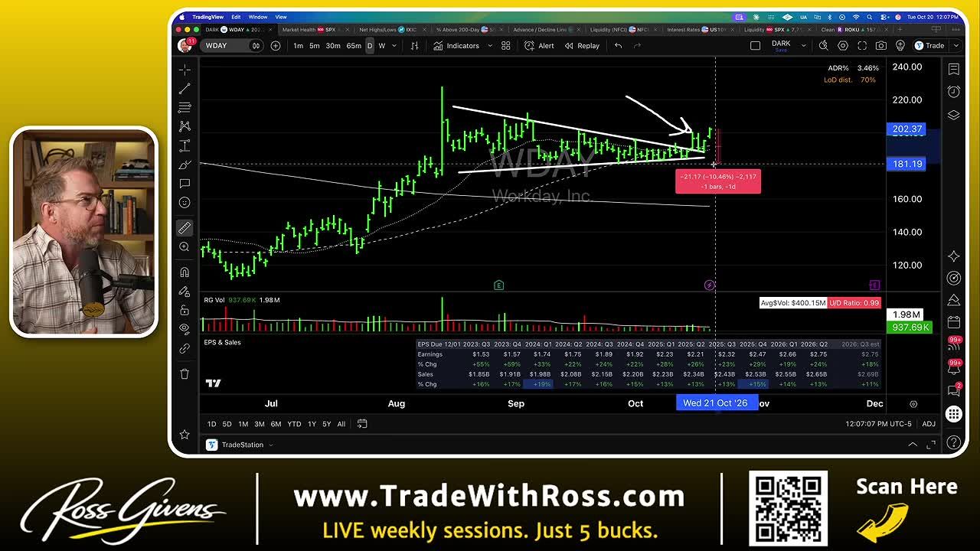Toggle magnet mode

tap(185, 272)
